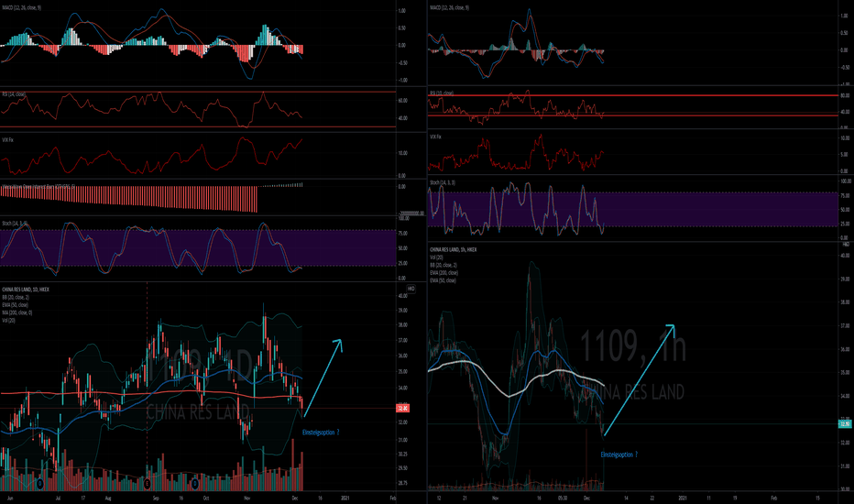
Task: Click the 19 date on 1h time axis
Action: click(735, 498)
